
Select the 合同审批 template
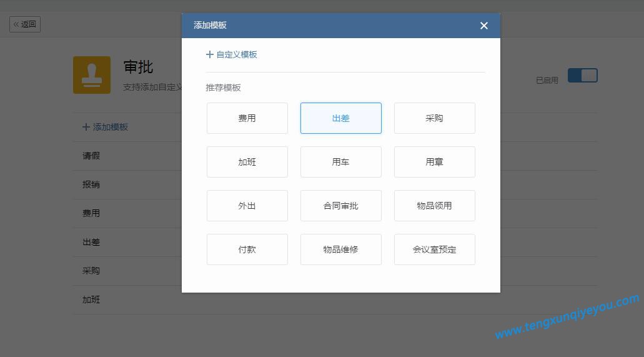(x=341, y=206)
